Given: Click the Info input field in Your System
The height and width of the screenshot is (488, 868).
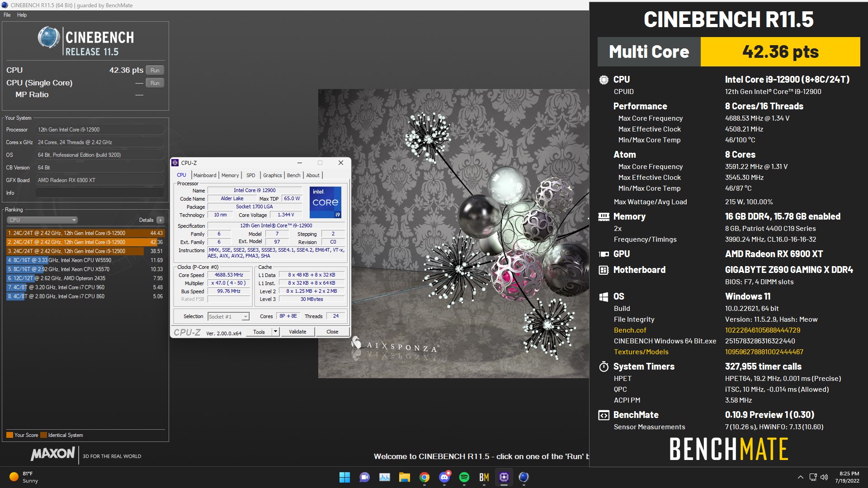Looking at the screenshot, I should [99, 193].
